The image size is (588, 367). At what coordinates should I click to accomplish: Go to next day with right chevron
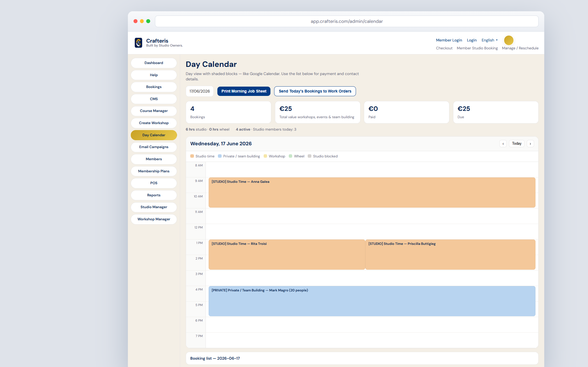(530, 144)
